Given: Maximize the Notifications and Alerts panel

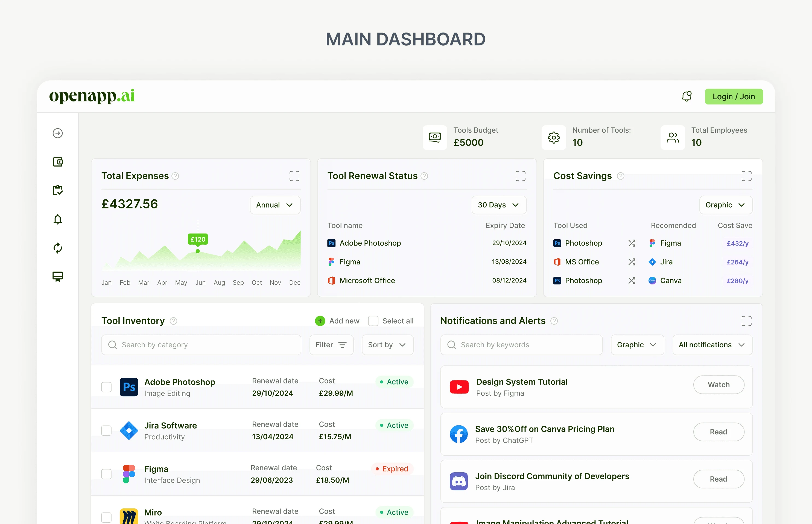Looking at the screenshot, I should pos(746,321).
